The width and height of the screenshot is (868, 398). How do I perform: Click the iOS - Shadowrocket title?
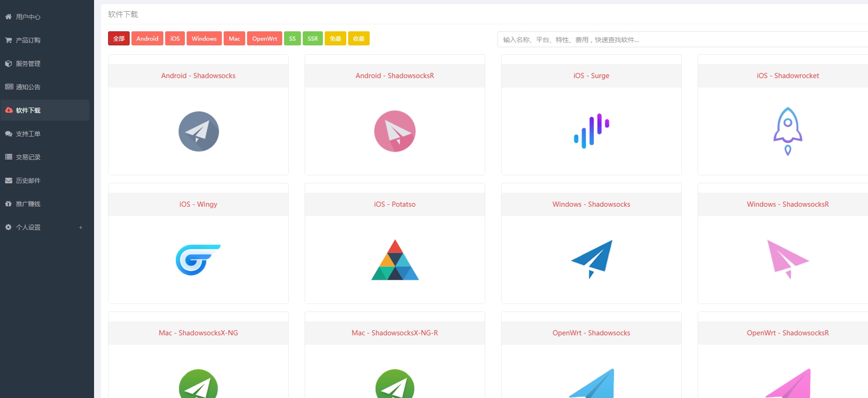788,76
